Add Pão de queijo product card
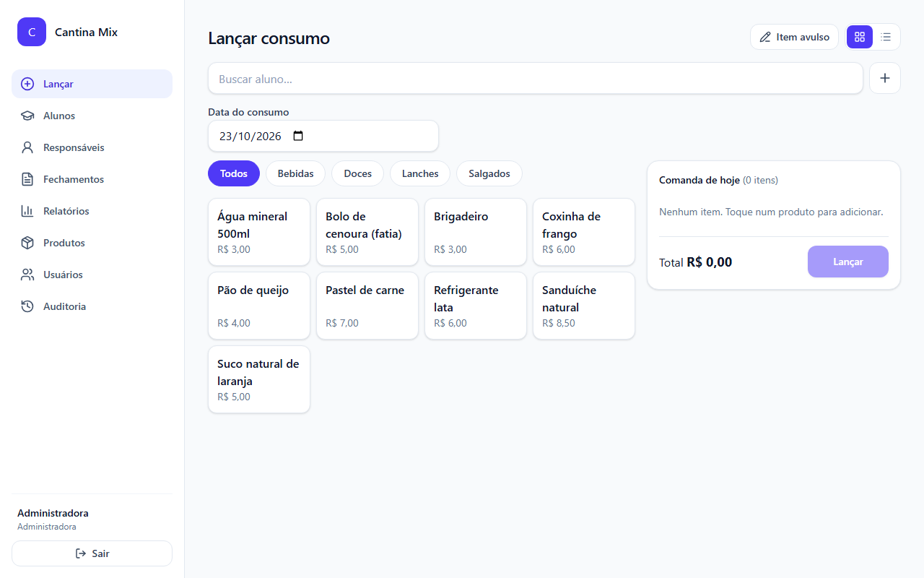Viewport: 924px width, 578px height. [x=259, y=306]
